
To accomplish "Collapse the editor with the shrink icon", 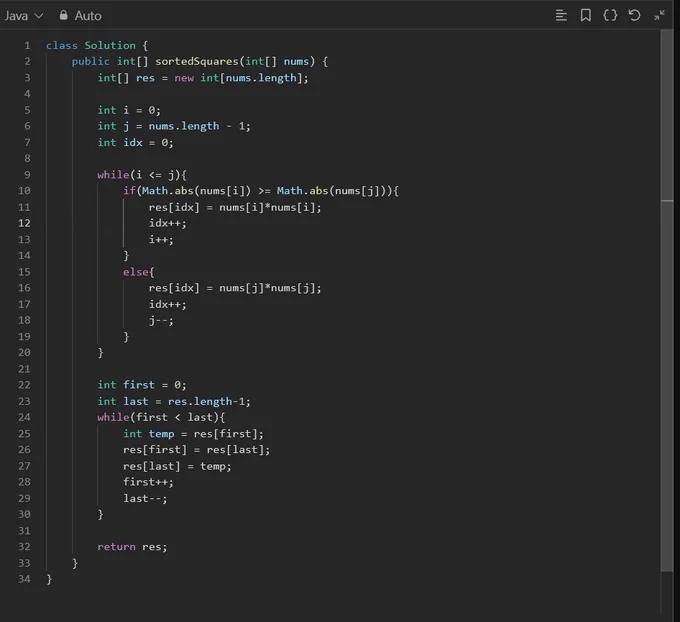I will [x=659, y=16].
